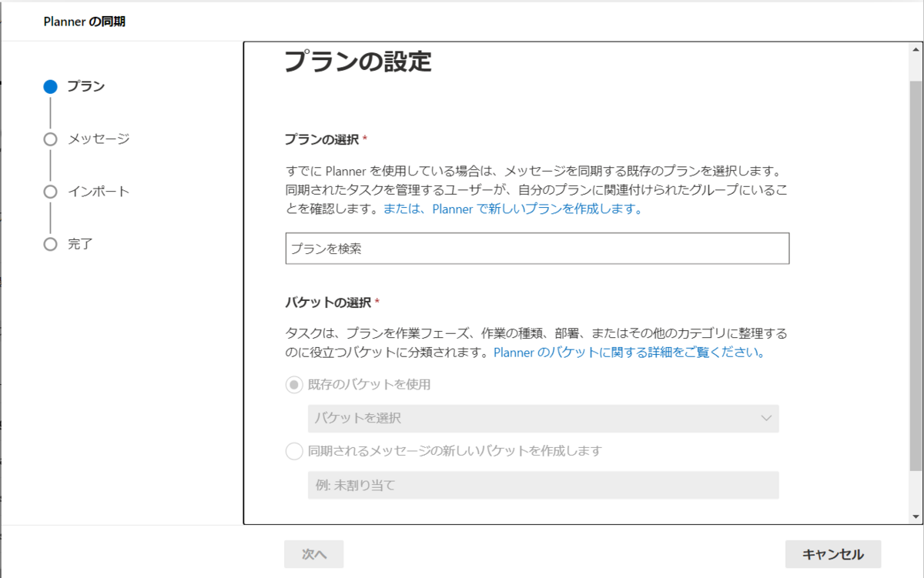The image size is (924, 578).
Task: Click the Planner の同期 dialog title
Action: (85, 22)
